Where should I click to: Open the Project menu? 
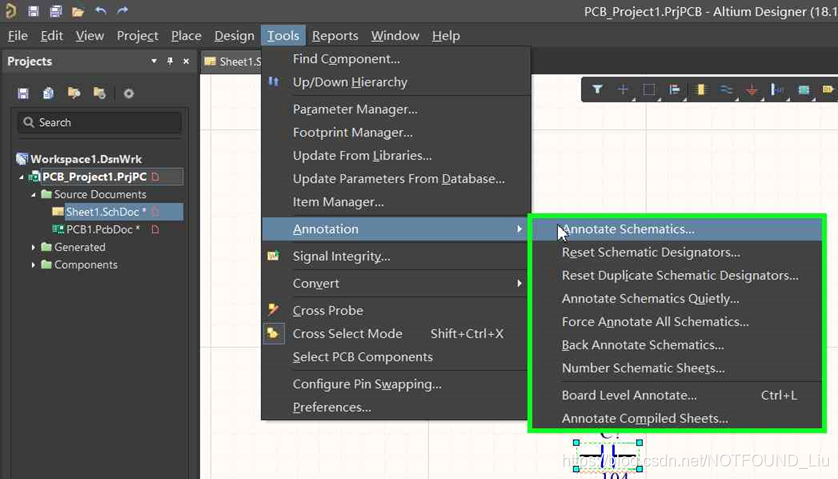137,36
